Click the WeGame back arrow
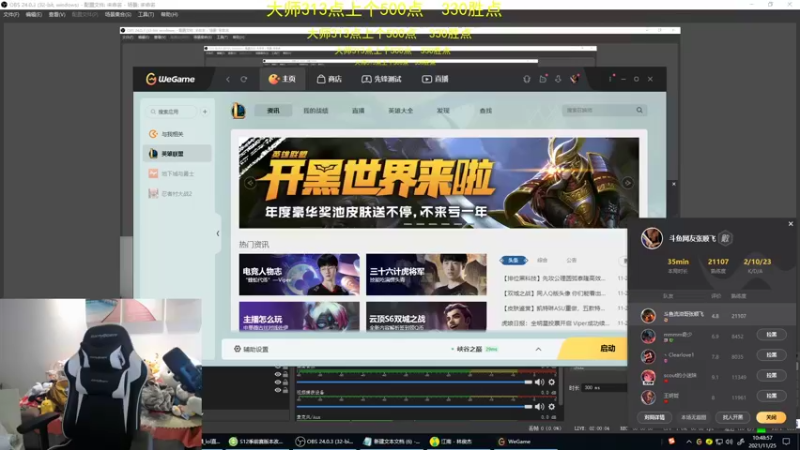This screenshot has width=800, height=450. coord(228,79)
